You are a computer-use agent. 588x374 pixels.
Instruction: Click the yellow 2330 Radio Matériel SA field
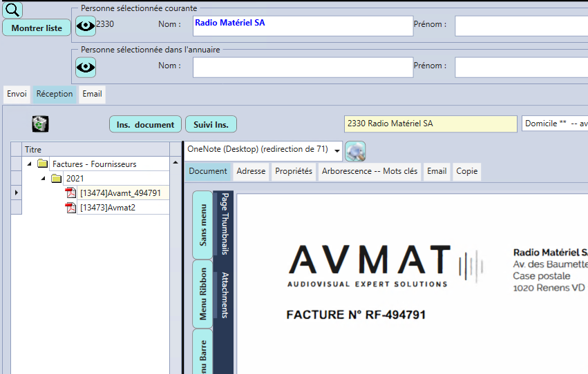click(x=430, y=124)
